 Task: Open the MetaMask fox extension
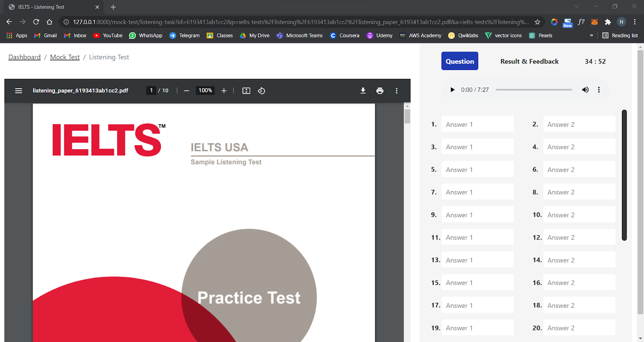[594, 22]
